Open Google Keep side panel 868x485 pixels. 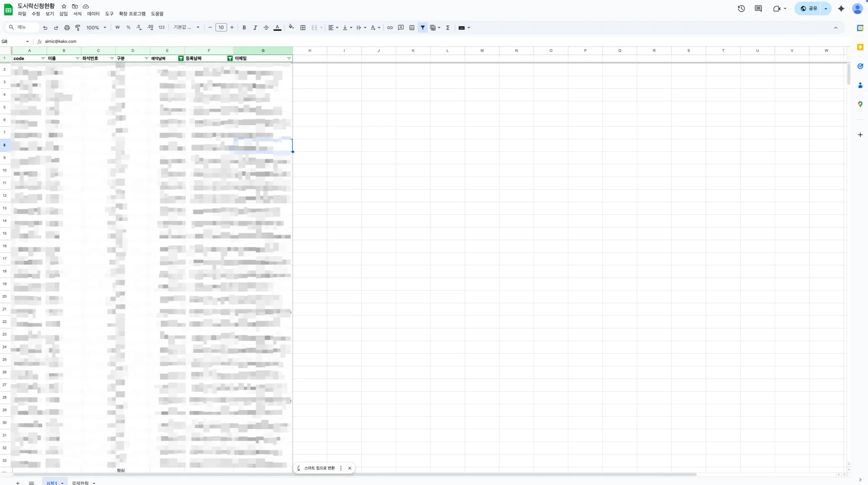pos(860,47)
